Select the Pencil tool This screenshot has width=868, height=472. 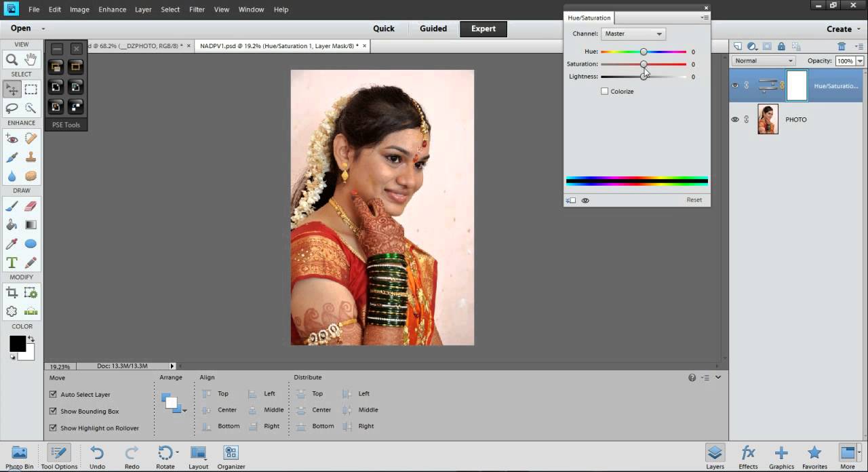coord(31,262)
